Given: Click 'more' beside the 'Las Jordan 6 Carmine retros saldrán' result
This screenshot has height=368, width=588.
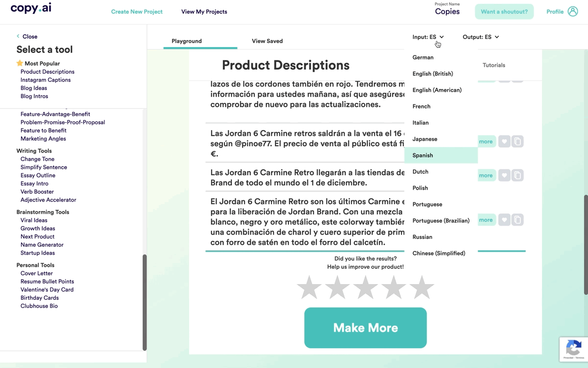Looking at the screenshot, I should tap(486, 141).
